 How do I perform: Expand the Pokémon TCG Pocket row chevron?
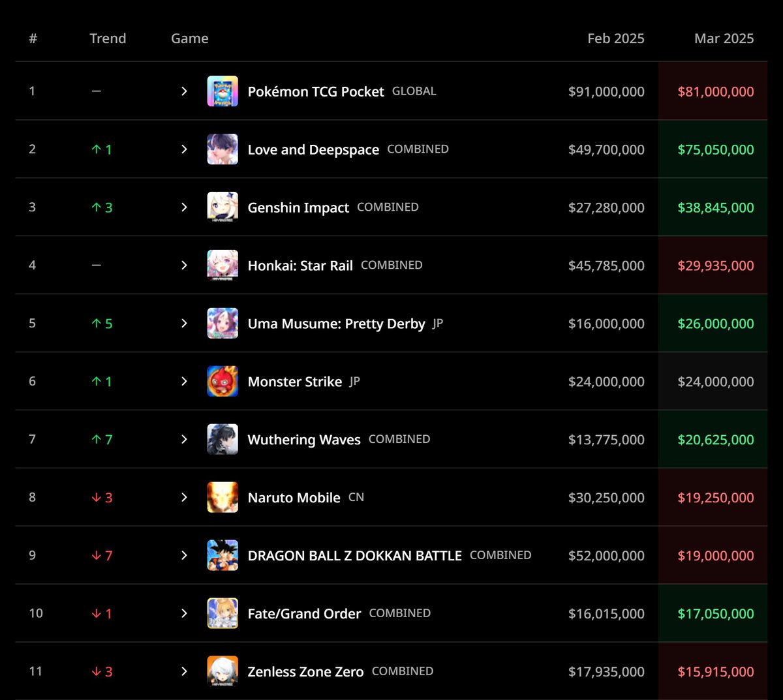pos(184,91)
